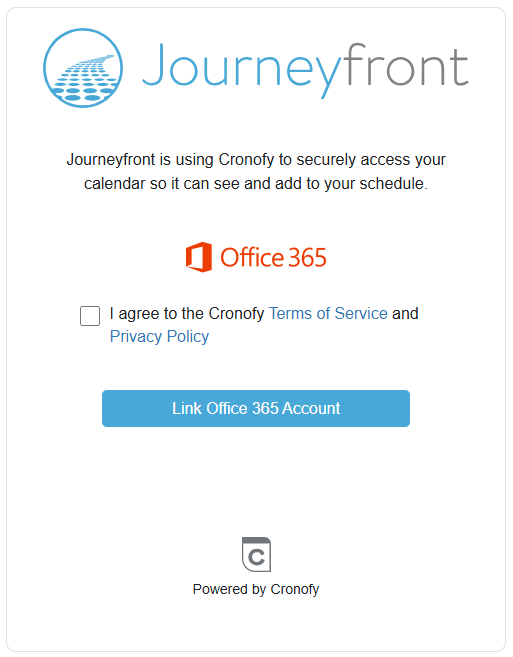Screen dimensions: 513x657
Task: Click the 'I agree to the Cronofy' label
Action: [187, 313]
